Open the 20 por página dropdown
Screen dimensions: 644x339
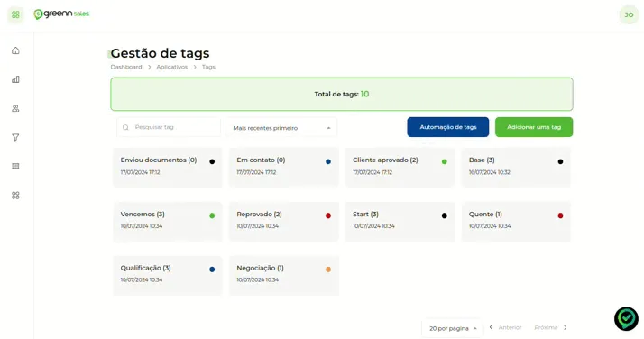(x=452, y=328)
